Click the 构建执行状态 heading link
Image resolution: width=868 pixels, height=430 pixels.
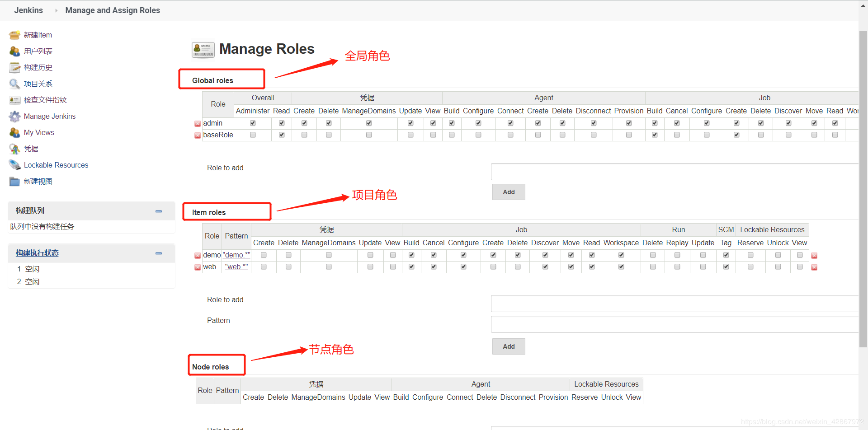coord(37,253)
